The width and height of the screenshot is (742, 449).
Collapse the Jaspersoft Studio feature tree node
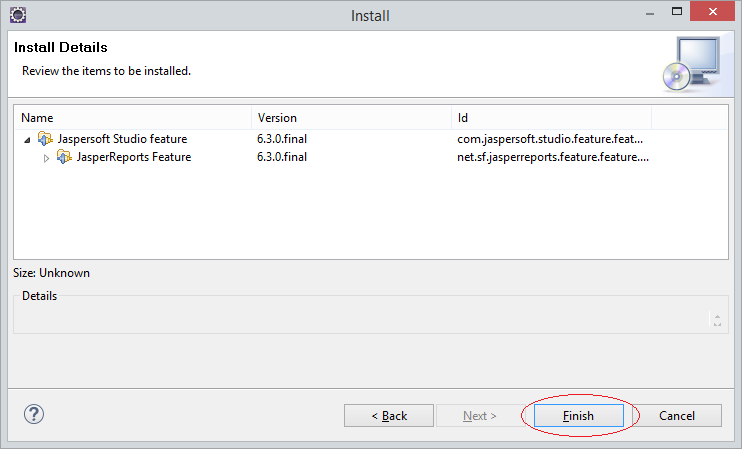[x=27, y=140]
